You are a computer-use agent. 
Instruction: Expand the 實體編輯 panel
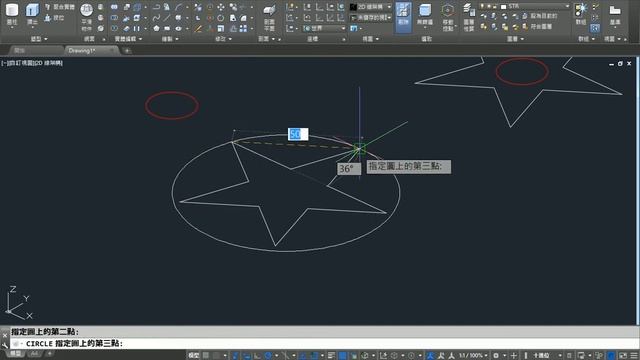[x=128, y=39]
